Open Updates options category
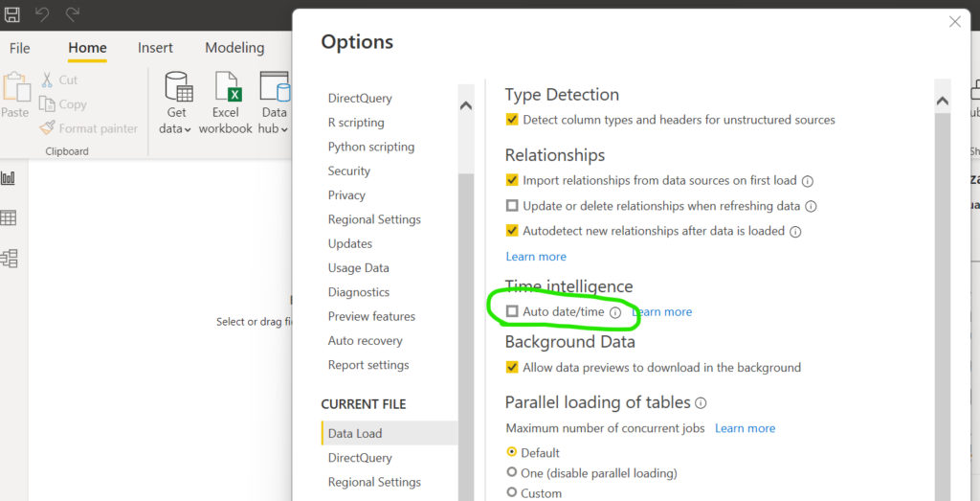Screen dimensions: 980x501 point(350,244)
